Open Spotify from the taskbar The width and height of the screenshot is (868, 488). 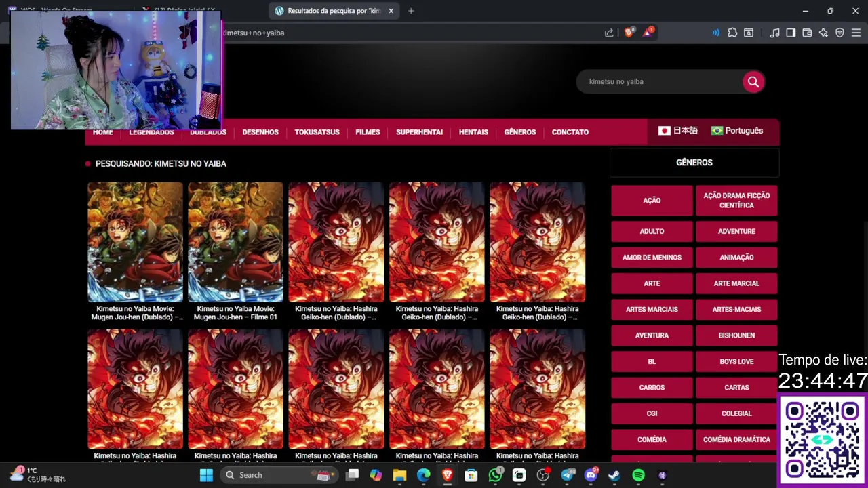(x=638, y=475)
